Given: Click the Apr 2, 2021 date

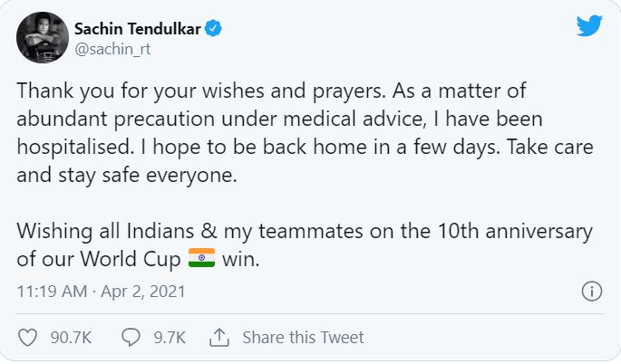Looking at the screenshot, I should click(143, 292).
